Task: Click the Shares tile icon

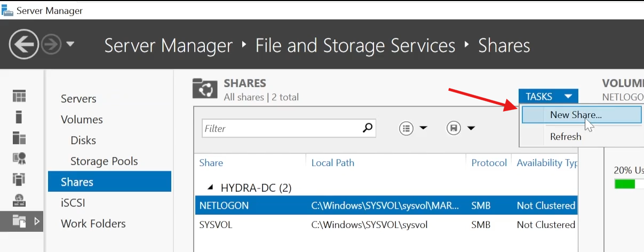Action: [x=205, y=89]
